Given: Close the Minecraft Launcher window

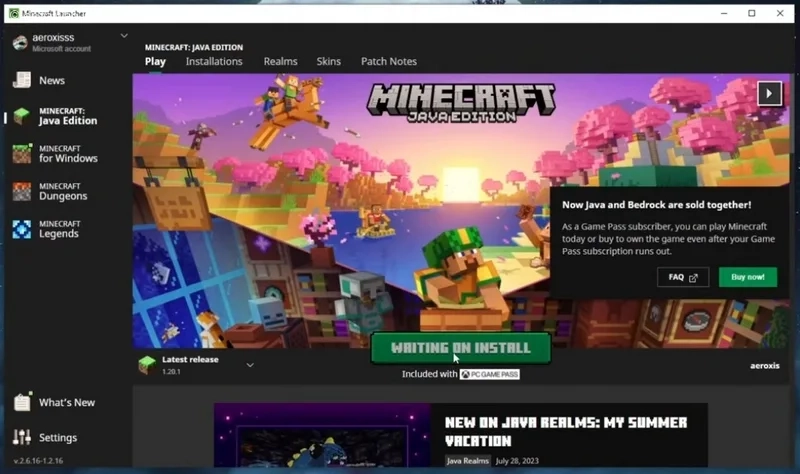Looking at the screenshot, I should click(780, 13).
